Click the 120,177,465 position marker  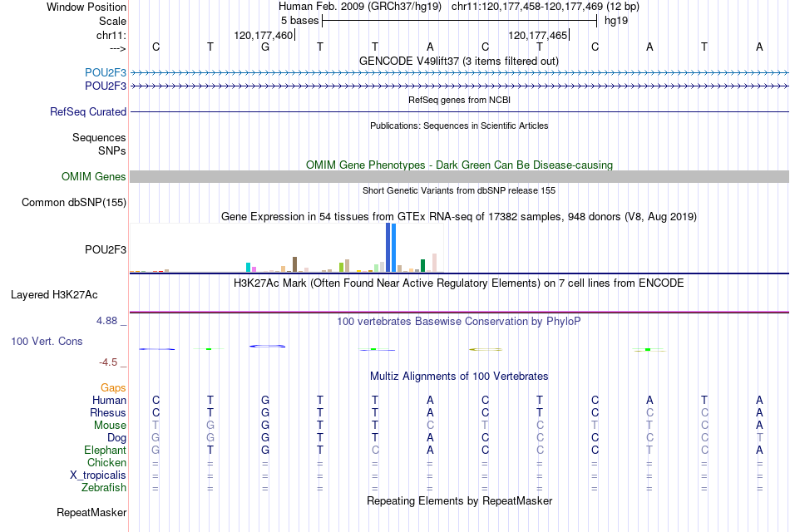tap(537, 35)
